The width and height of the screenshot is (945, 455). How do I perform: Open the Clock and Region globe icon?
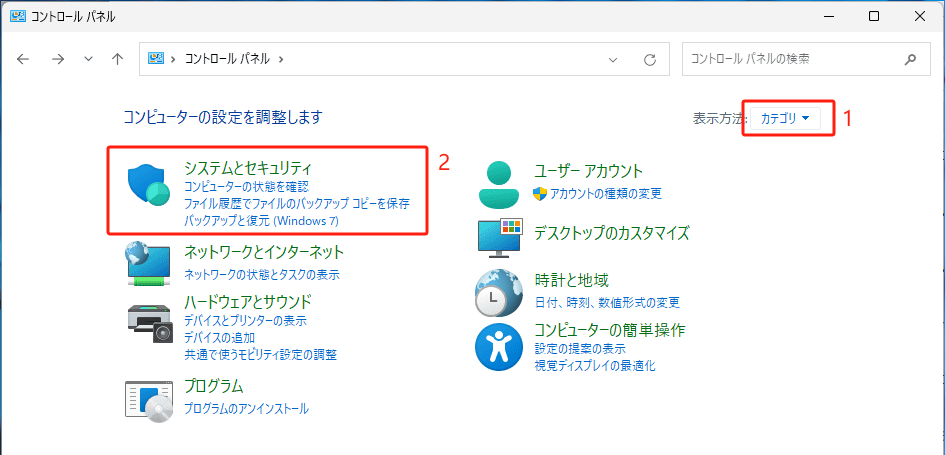[x=501, y=293]
